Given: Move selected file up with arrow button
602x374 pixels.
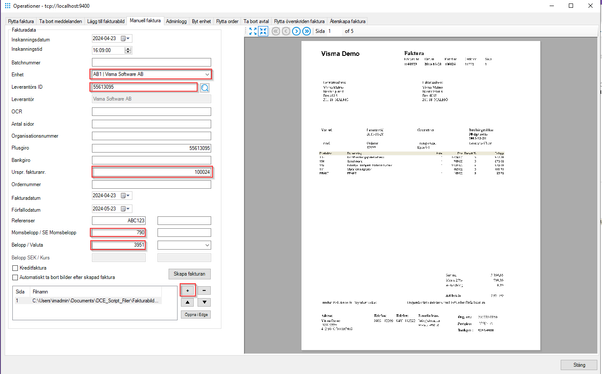Looking at the screenshot, I should pos(187,302).
